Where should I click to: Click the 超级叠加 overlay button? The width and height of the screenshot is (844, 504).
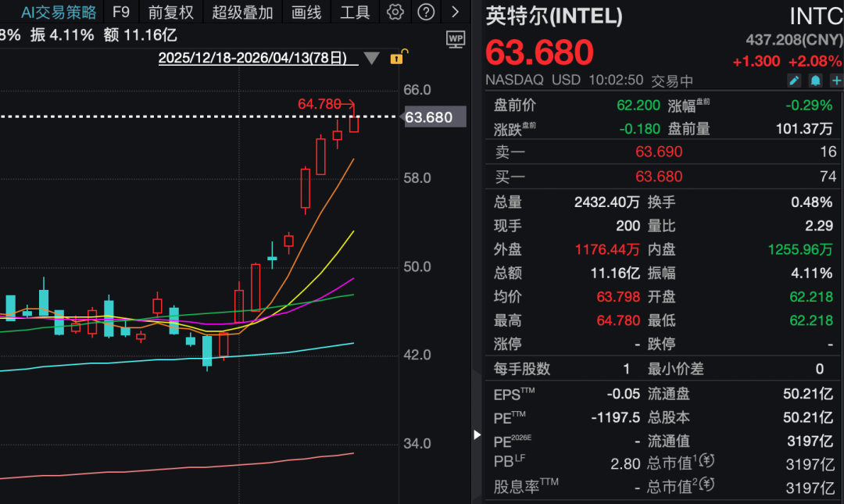click(x=242, y=12)
